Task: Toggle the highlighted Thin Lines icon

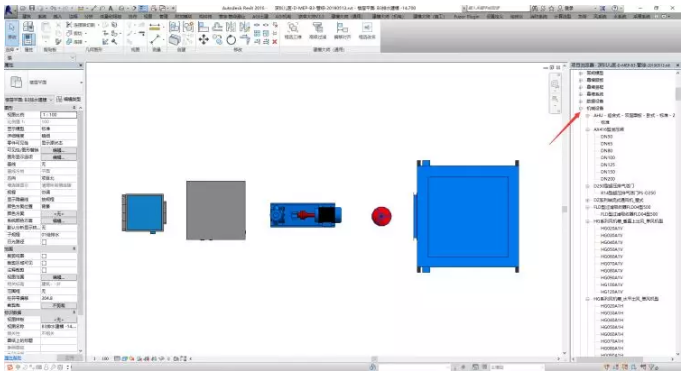Action: click(143, 8)
